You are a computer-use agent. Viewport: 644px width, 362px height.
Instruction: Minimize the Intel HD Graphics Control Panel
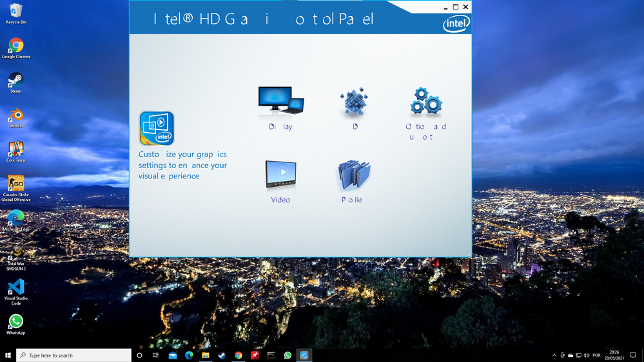[x=445, y=7]
